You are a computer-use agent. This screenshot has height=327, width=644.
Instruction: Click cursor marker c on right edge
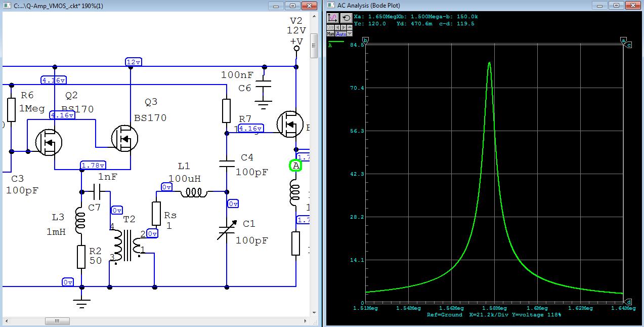pos(629,45)
